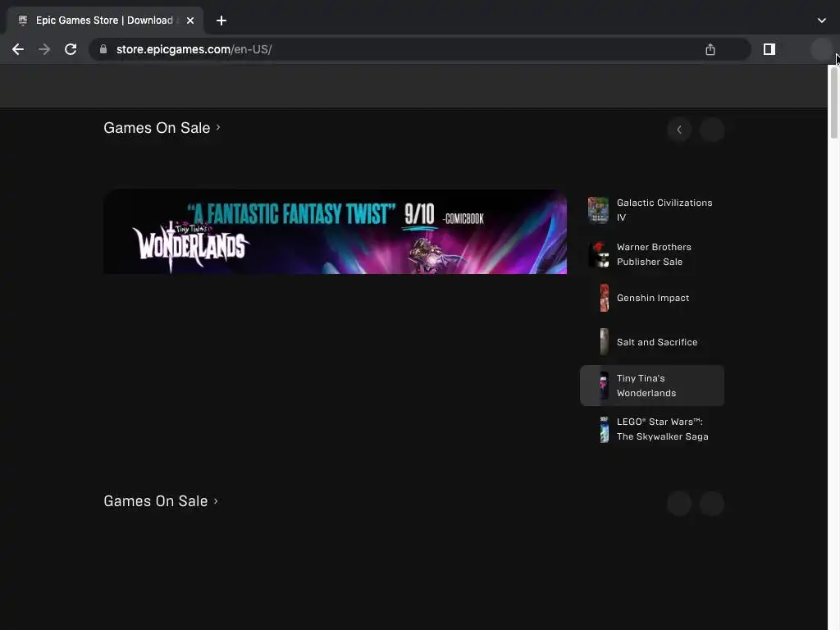Select Genshin Impact in the list

(652, 298)
